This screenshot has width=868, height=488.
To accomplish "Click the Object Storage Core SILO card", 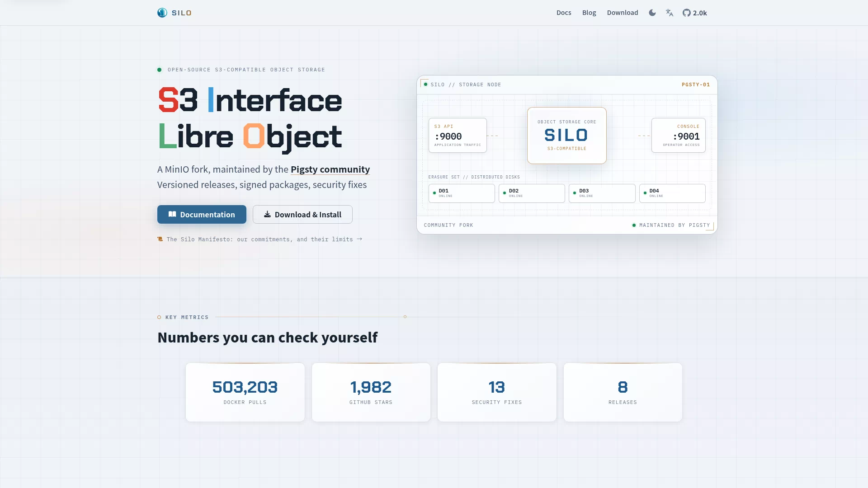I will [567, 136].
